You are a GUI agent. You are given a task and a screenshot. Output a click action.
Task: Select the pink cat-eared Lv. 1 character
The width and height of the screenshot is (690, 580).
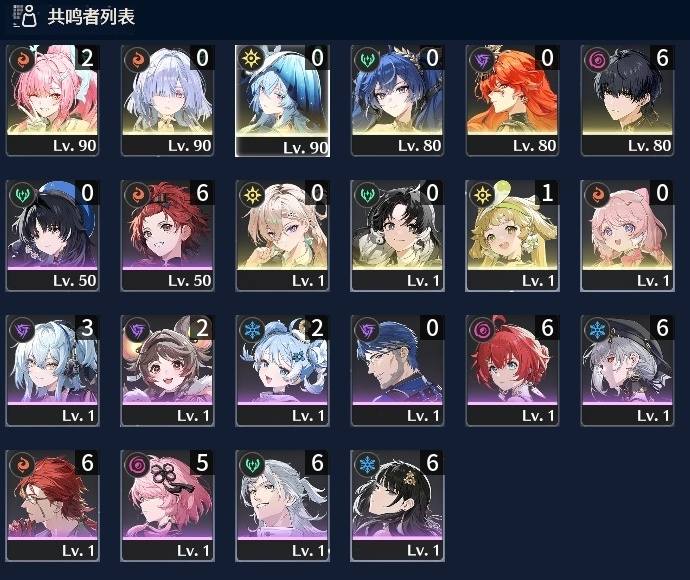pos(627,235)
